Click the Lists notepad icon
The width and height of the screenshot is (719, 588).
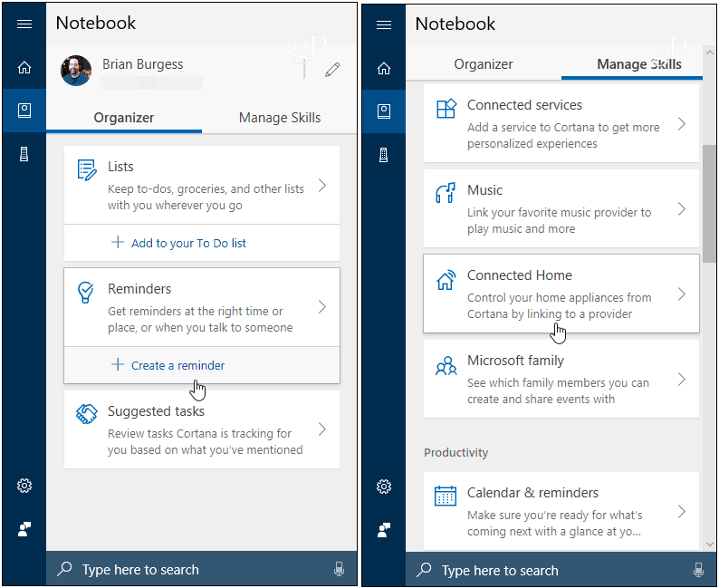click(87, 170)
